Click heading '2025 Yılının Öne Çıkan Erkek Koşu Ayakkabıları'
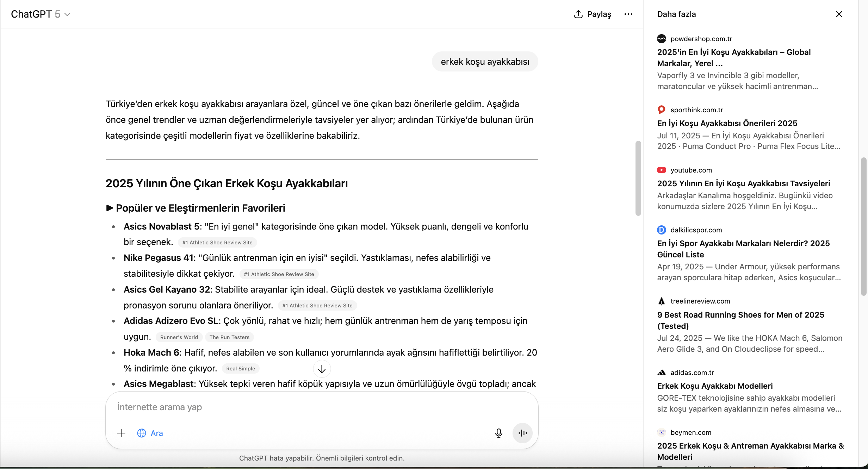Viewport: 868px width, 469px height. 227,183
